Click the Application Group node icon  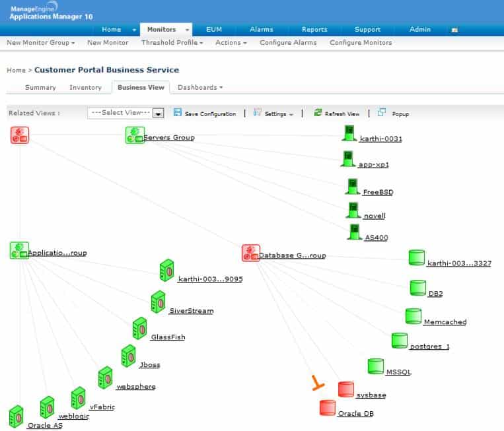coord(19,251)
